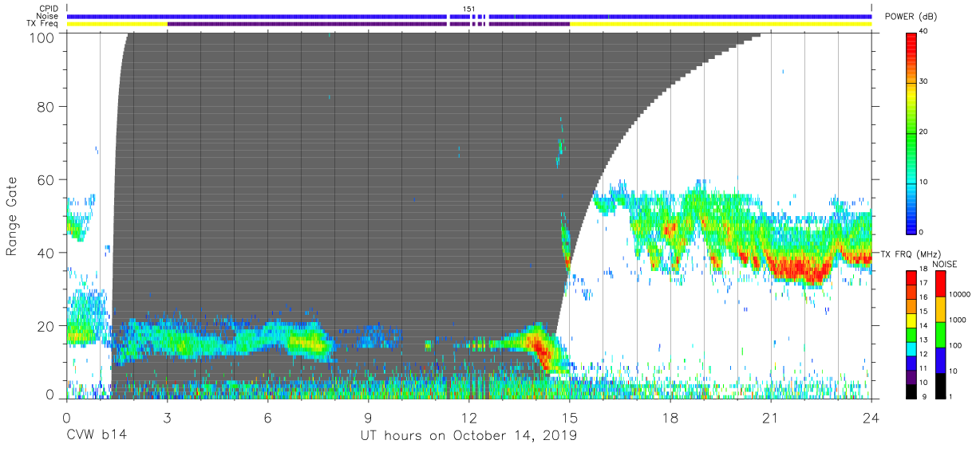Click the "10000" tick on NOISE scale
This screenshot has width=980, height=452.
coord(960,294)
